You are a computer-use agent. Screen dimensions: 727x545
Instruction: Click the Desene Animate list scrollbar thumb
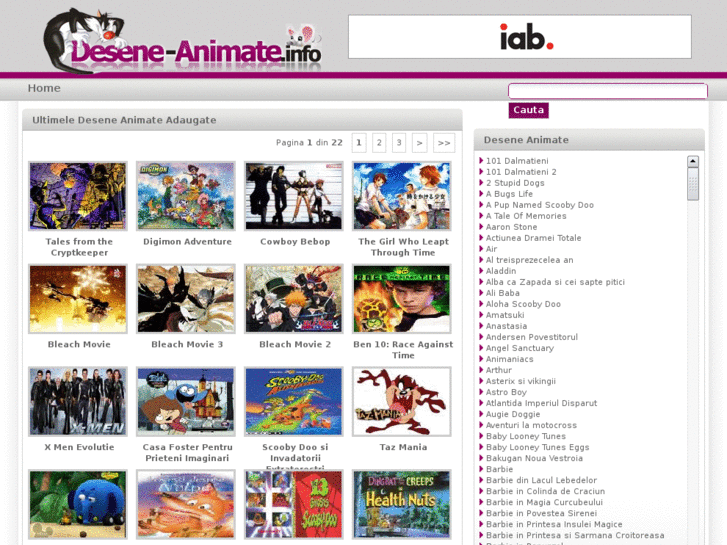coord(693,184)
